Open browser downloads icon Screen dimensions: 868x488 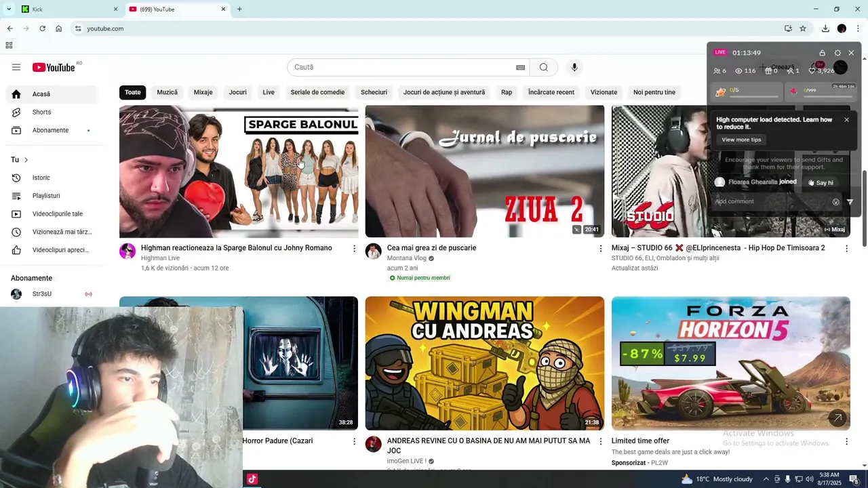click(x=825, y=28)
